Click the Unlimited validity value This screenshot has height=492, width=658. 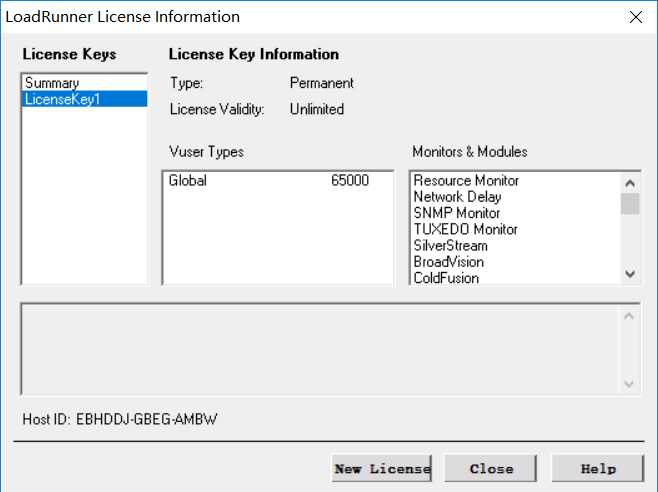[x=317, y=110]
